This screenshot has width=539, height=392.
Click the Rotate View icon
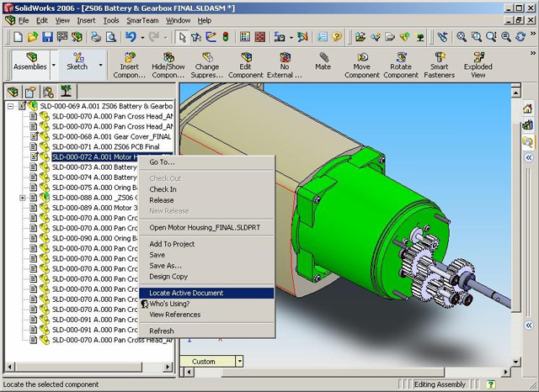click(520, 36)
